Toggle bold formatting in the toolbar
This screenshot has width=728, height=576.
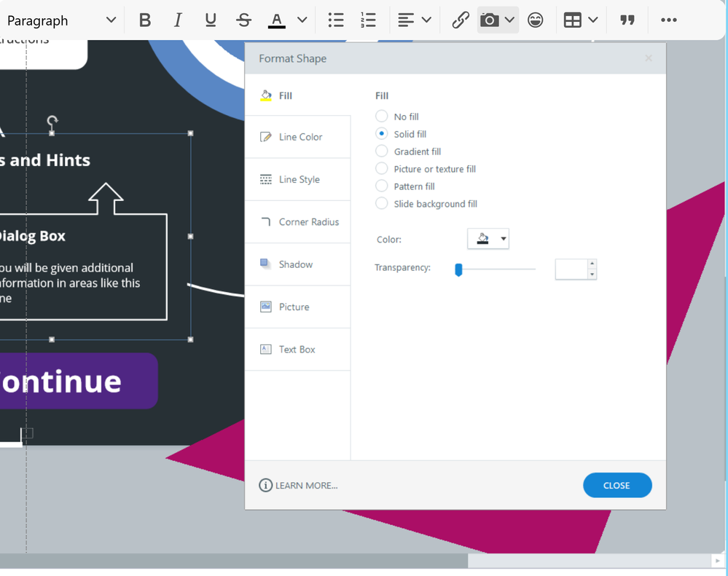coord(145,20)
